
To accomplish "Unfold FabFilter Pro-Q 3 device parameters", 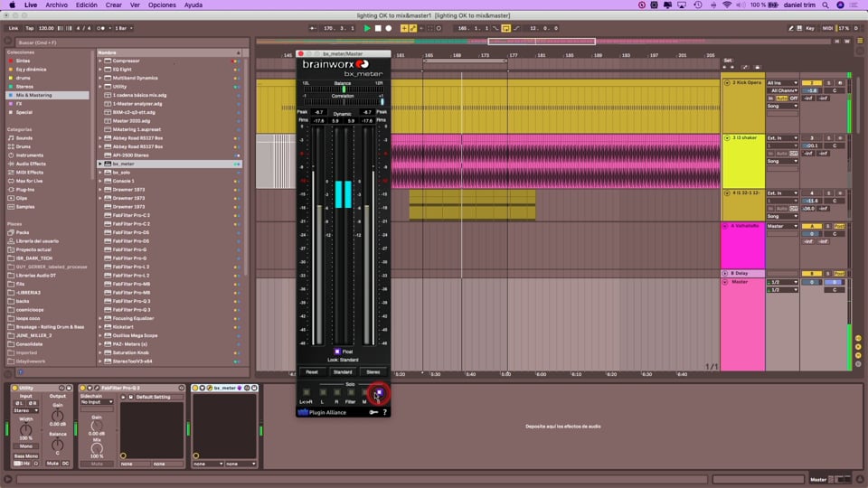I will point(90,388).
